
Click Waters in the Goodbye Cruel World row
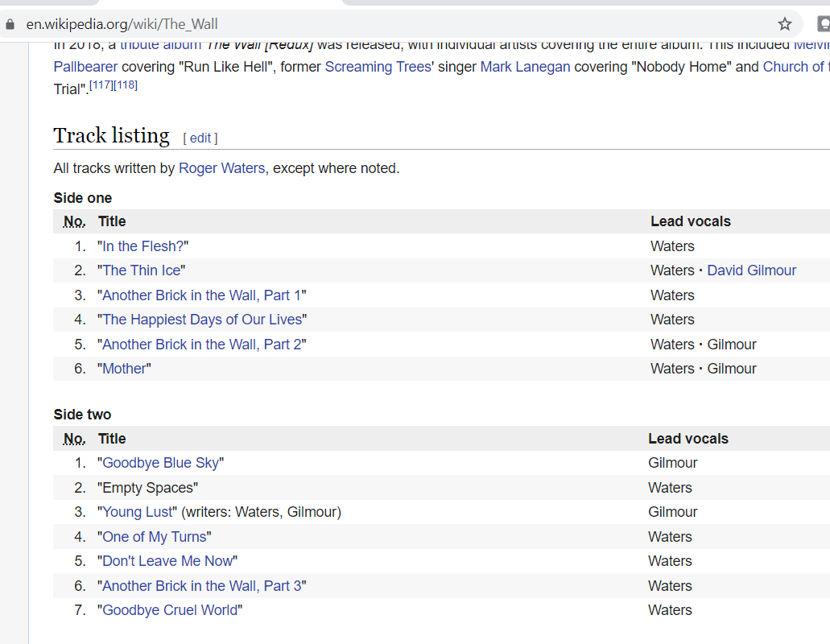(670, 610)
